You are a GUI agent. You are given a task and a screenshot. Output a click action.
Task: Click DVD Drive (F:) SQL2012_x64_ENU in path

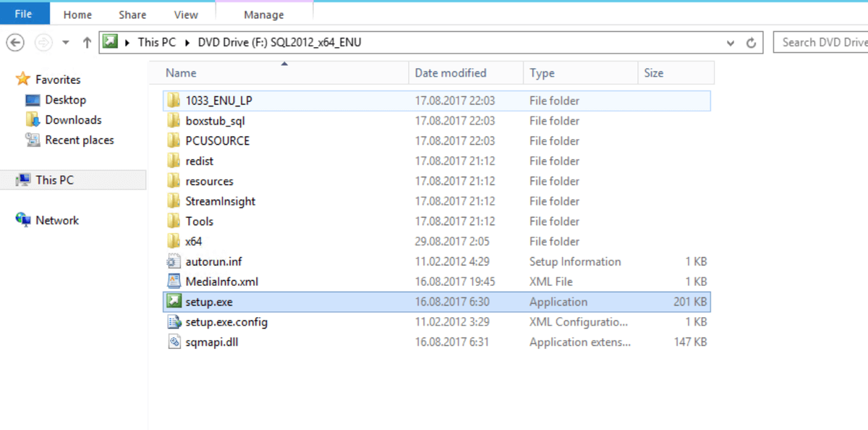[279, 43]
